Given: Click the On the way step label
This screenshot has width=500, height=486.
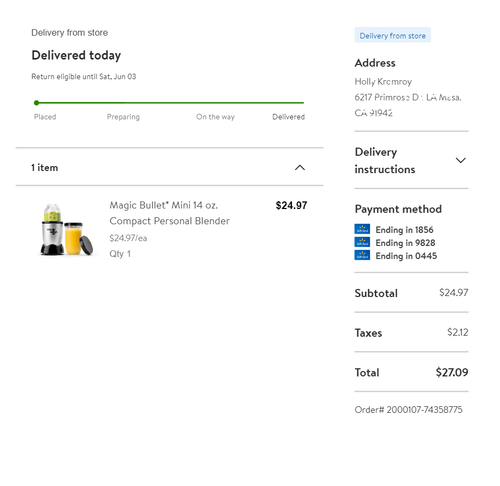Looking at the screenshot, I should pyautogui.click(x=215, y=117).
